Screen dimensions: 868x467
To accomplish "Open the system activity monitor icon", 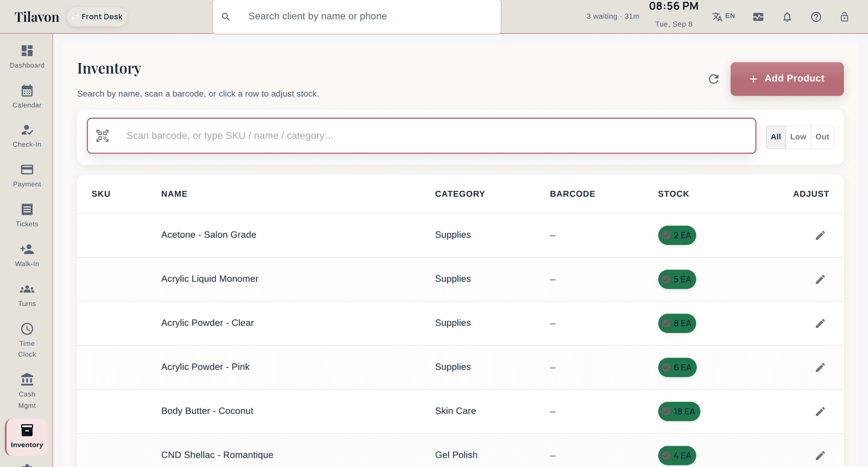I will click(758, 17).
